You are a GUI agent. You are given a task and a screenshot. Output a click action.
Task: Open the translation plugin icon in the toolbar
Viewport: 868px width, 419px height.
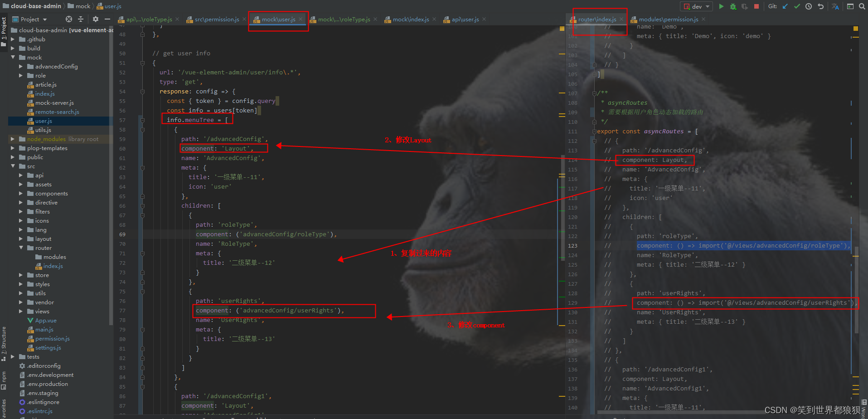point(835,6)
